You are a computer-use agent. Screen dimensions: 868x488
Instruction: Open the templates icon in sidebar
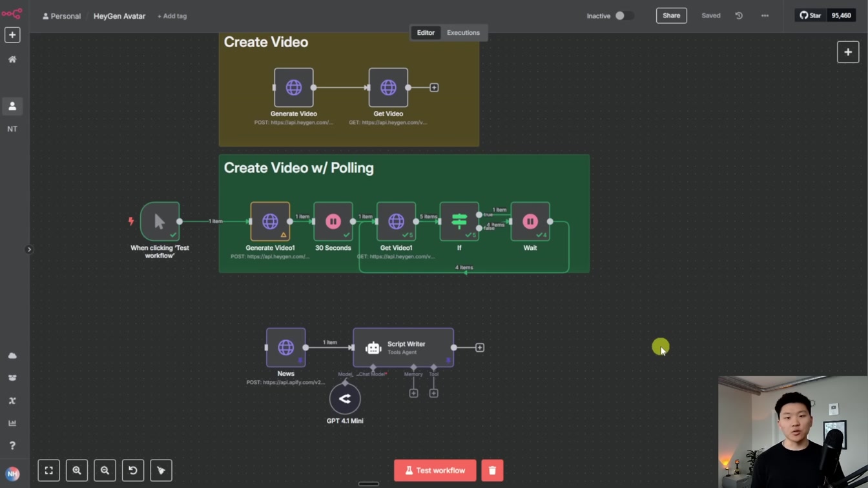click(12, 378)
